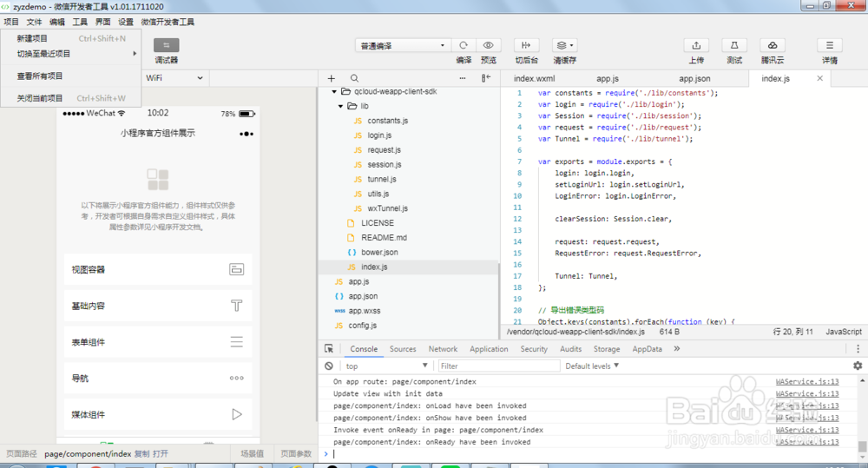Switch to the app.js editor tab
The width and height of the screenshot is (868, 468).
point(608,79)
